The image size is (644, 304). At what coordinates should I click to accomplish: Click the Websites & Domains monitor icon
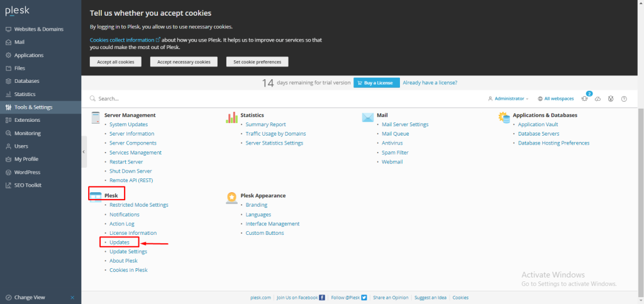click(x=8, y=29)
